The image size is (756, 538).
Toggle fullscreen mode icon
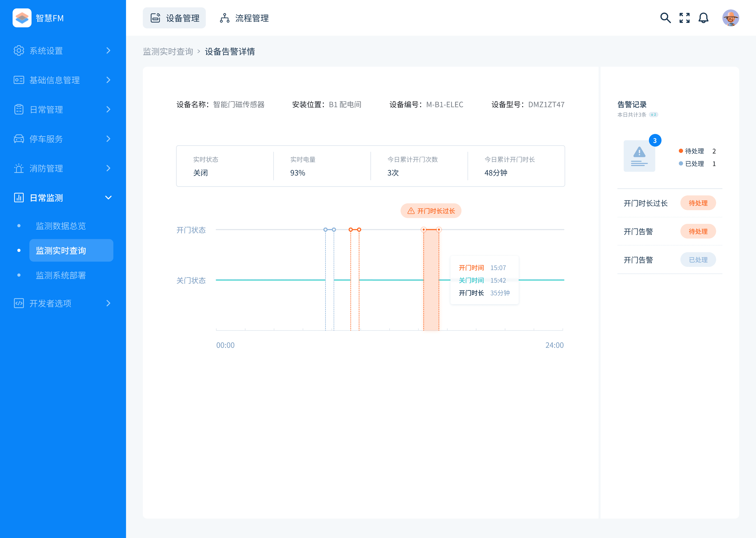(x=684, y=18)
